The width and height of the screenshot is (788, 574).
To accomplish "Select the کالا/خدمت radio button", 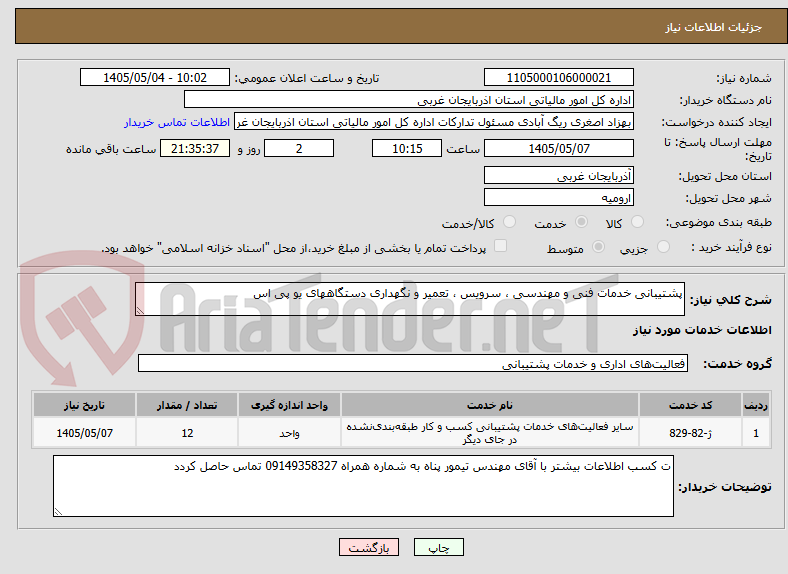I will click(509, 222).
